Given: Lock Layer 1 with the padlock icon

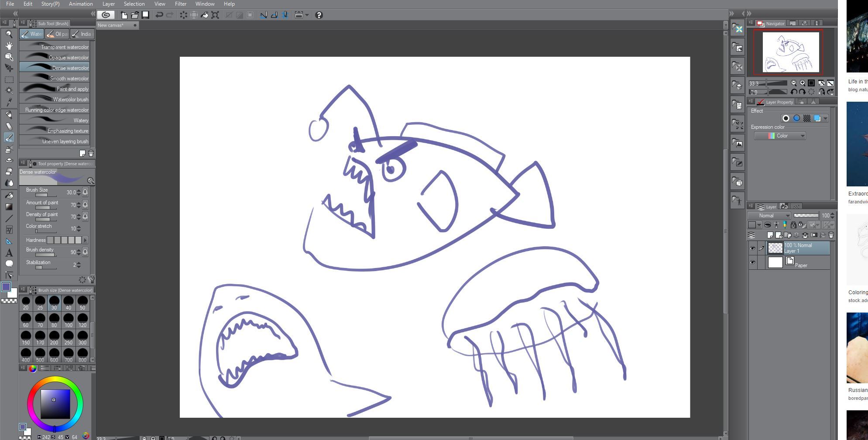Looking at the screenshot, I should (x=793, y=225).
